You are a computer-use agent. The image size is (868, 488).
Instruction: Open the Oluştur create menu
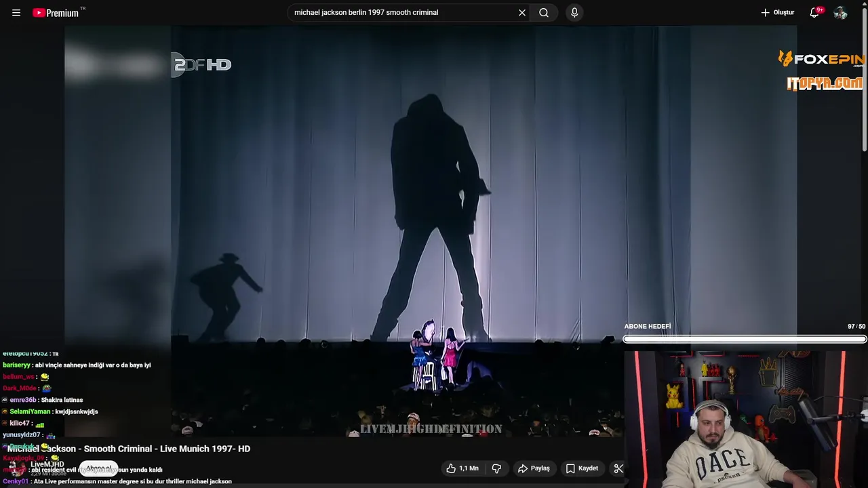point(777,13)
